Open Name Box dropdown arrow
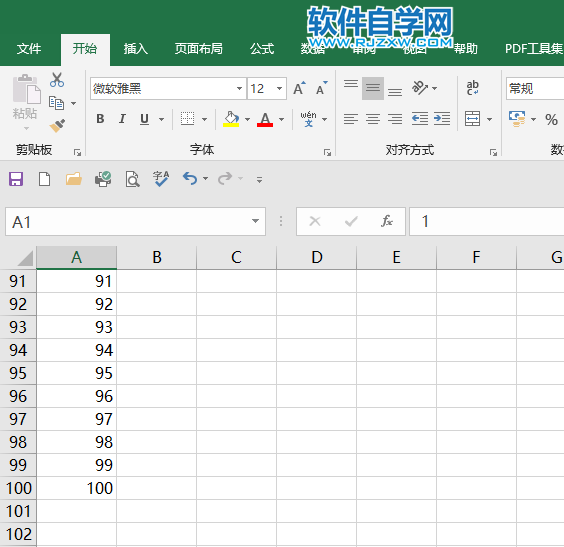Viewport: 564px width, 547px height. point(255,221)
